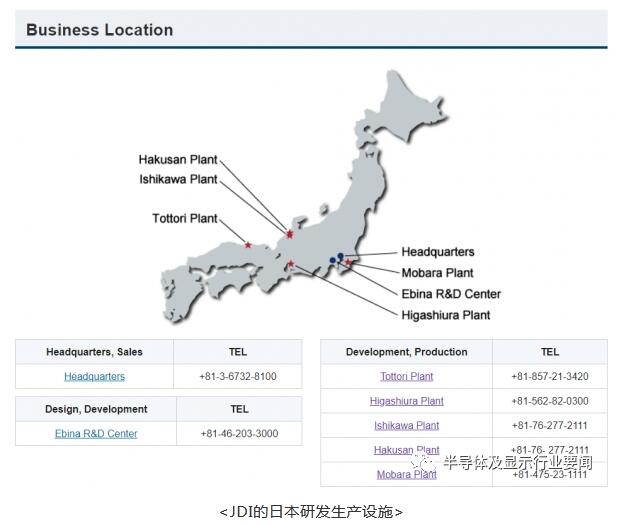
Task: Select the Design, Development column header
Action: click(x=96, y=409)
